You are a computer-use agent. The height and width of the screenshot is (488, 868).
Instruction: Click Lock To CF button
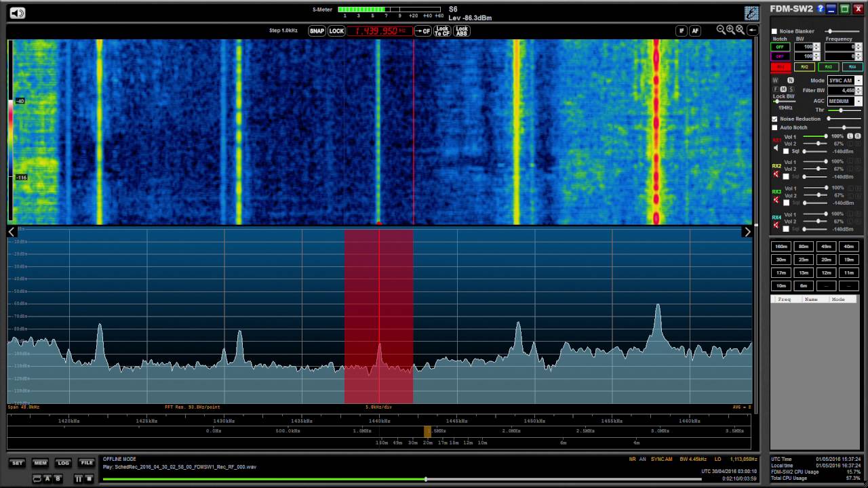click(x=442, y=31)
